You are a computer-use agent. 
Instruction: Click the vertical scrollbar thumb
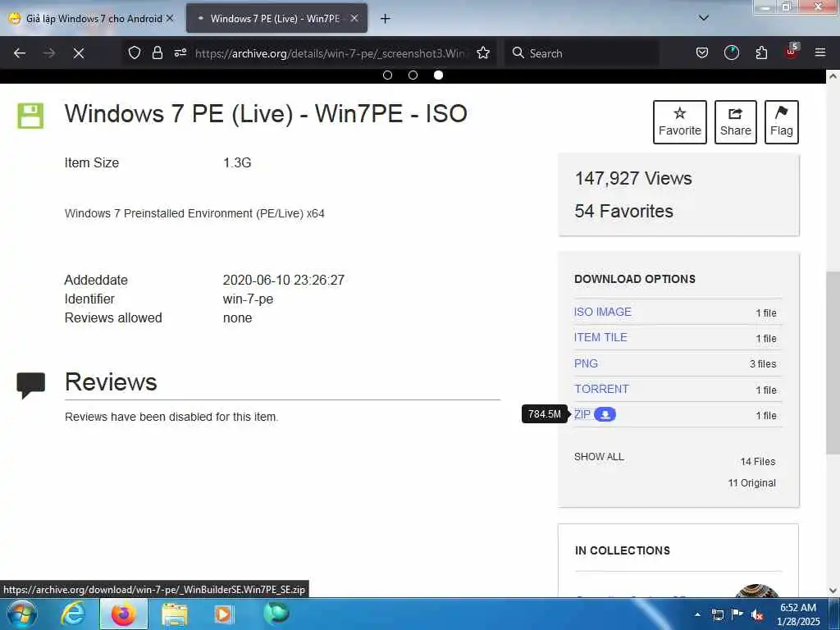tap(833, 362)
